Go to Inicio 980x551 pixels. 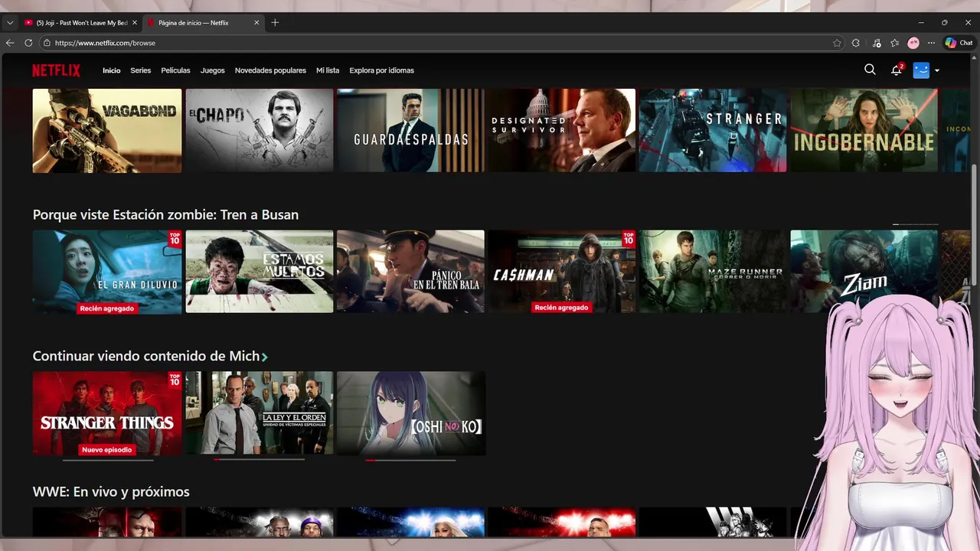[112, 70]
